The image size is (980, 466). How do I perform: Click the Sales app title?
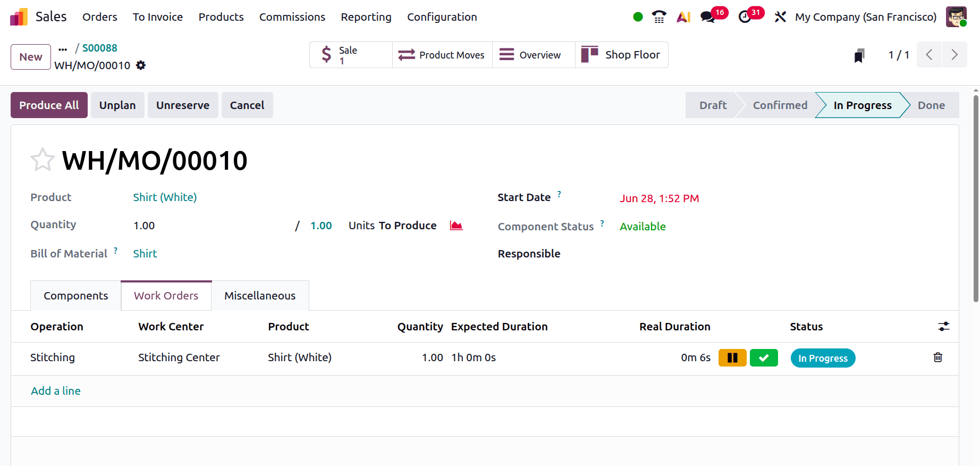(51, 16)
